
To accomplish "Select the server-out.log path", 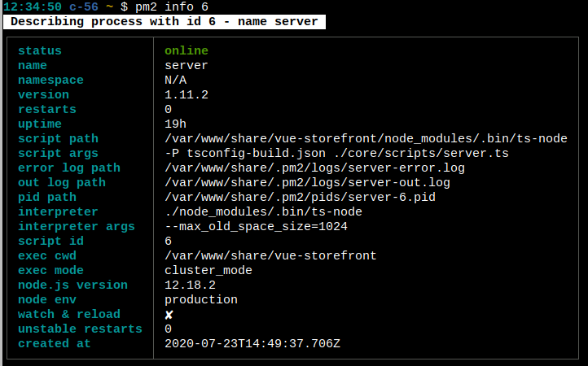I will tap(308, 182).
